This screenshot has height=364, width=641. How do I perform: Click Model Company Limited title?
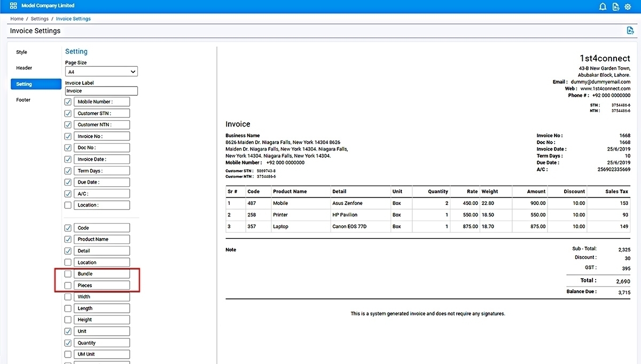click(48, 6)
